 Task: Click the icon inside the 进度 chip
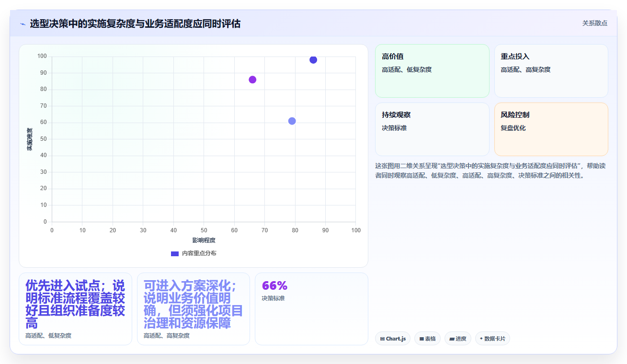452,339
